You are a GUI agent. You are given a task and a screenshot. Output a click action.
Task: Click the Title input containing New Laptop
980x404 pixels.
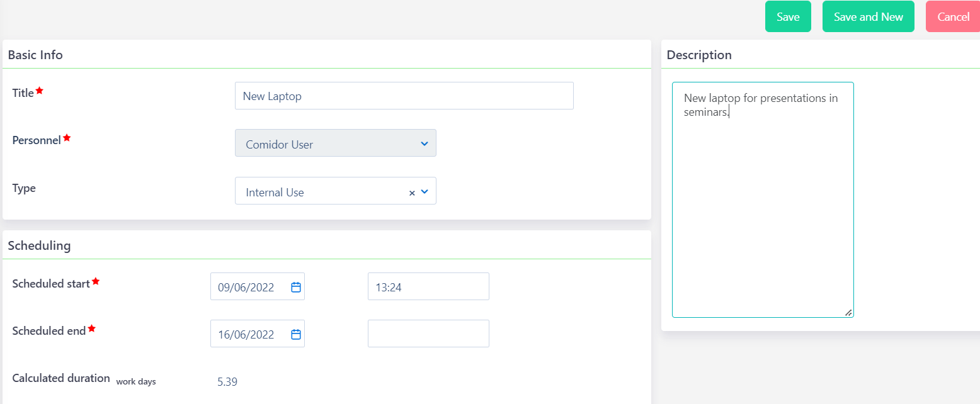coord(403,96)
